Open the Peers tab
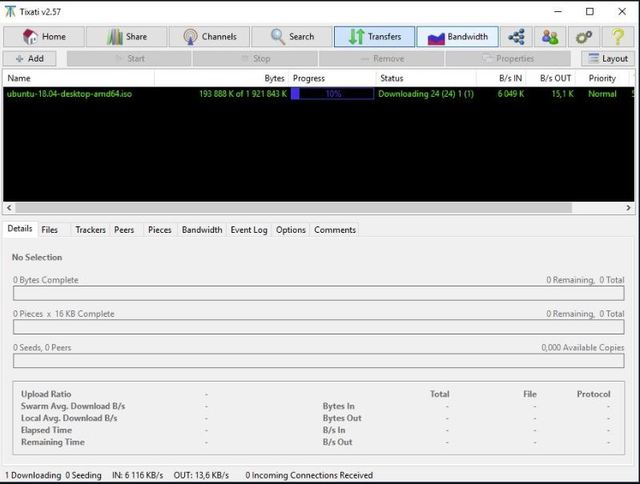Image resolution: width=640 pixels, height=484 pixels. [x=124, y=230]
